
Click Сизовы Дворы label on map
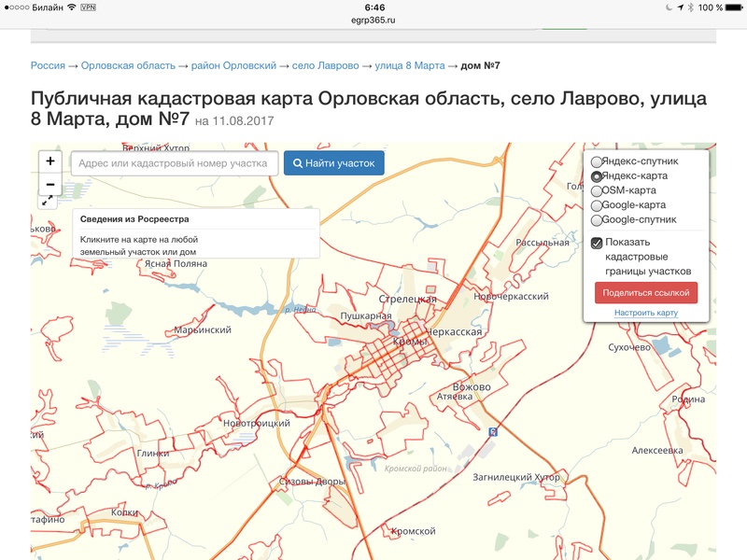tap(312, 481)
